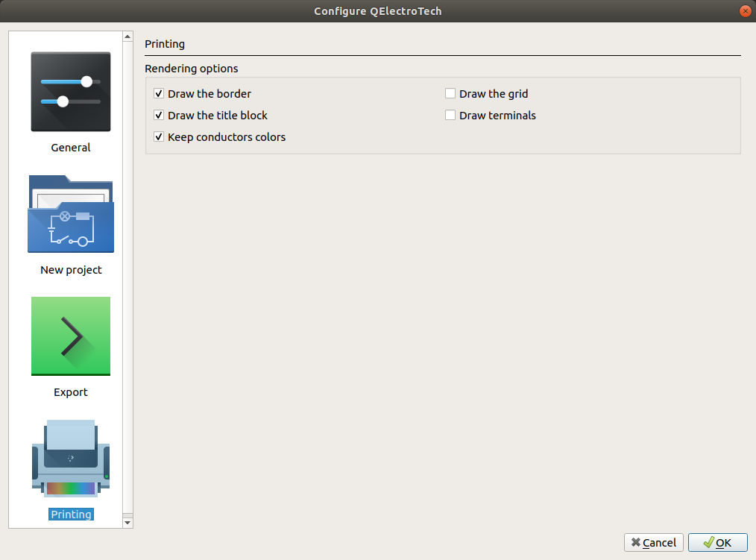Select the Printing printer icon
This screenshot has width=756, height=560.
(71, 459)
